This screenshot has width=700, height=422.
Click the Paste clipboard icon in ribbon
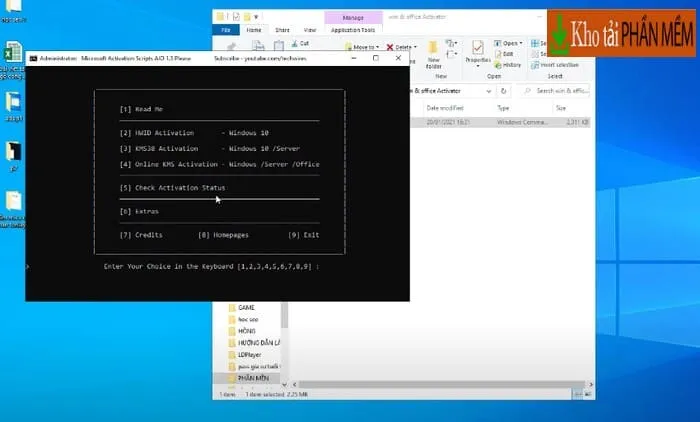point(279,46)
